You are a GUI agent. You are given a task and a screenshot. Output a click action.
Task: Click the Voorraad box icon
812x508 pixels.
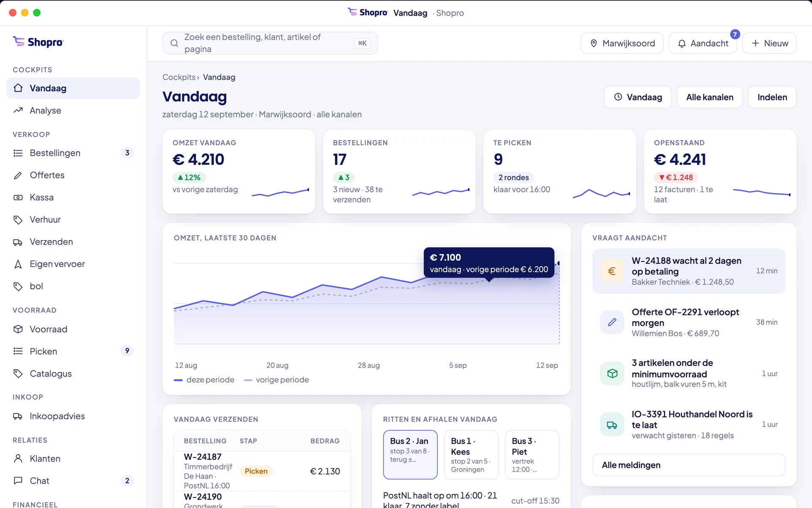click(x=18, y=329)
